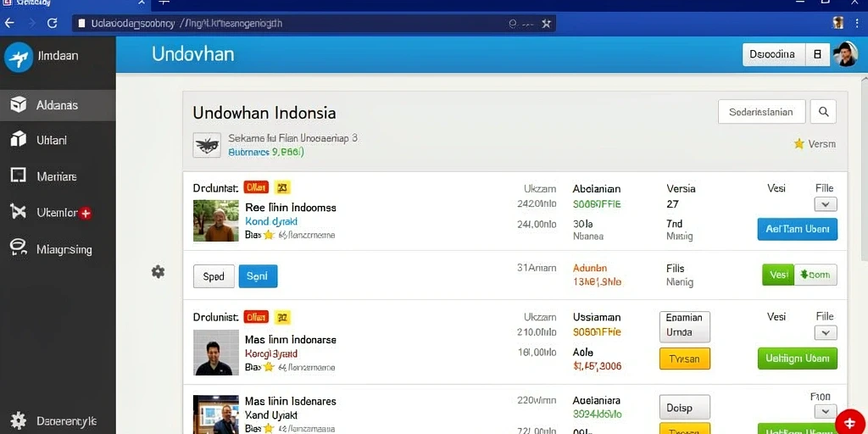The image size is (868, 434).
Task: Click the airplane logo beside Ilmdaan
Action: (x=19, y=56)
